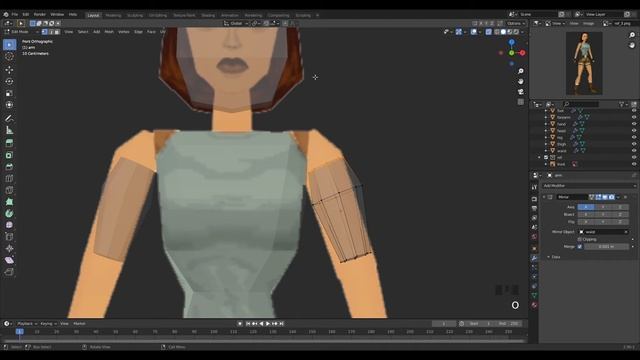Open the Edit Mode dropdown

(x=21, y=32)
